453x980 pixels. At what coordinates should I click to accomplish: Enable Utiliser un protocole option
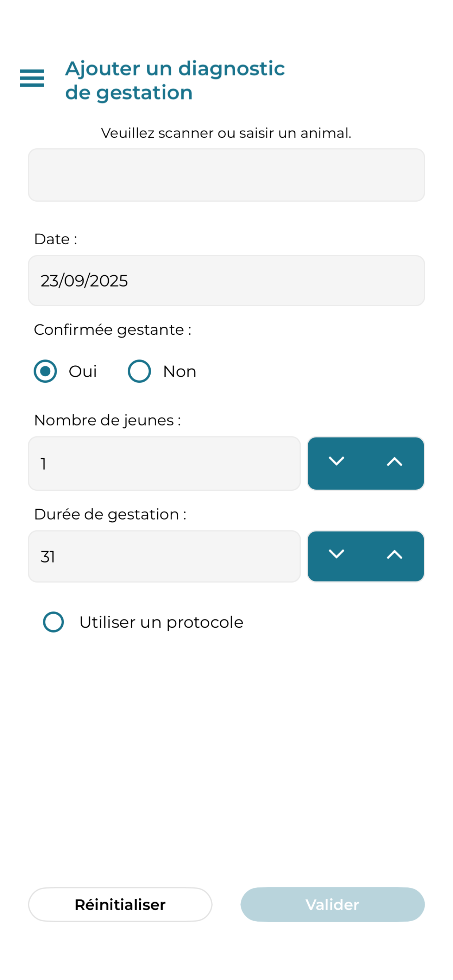pyautogui.click(x=53, y=622)
